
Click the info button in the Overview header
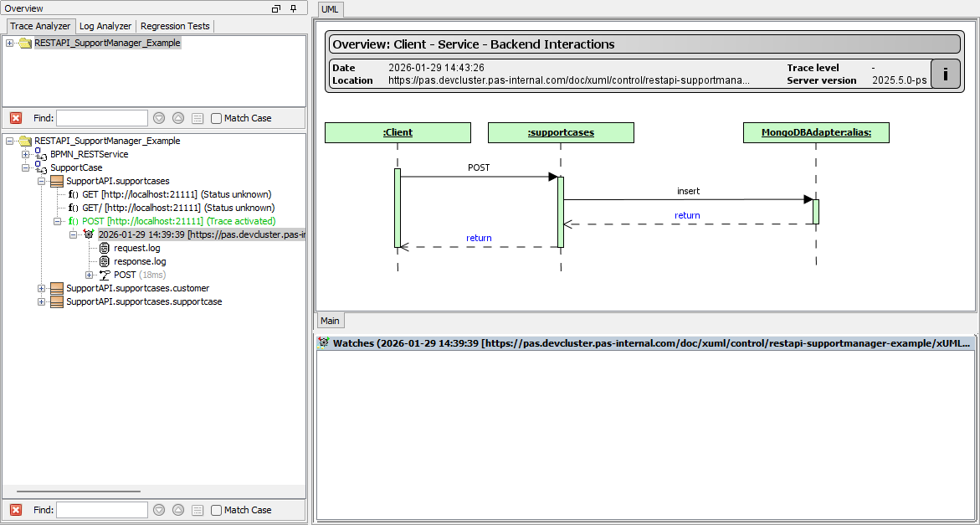pyautogui.click(x=945, y=74)
